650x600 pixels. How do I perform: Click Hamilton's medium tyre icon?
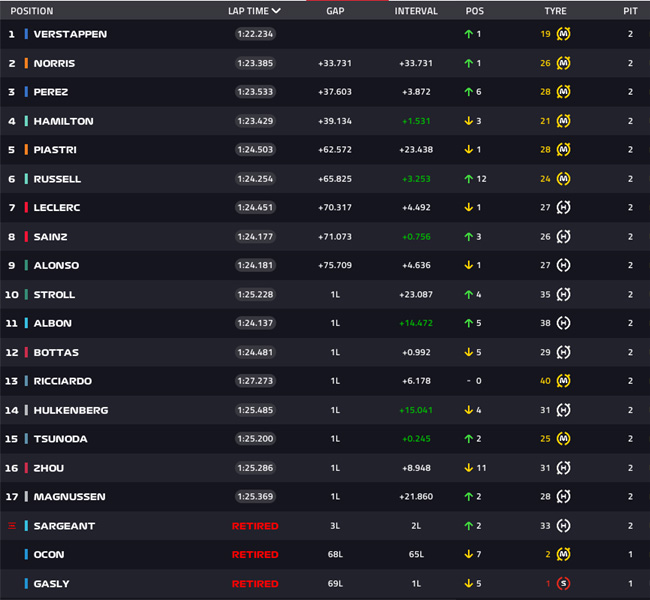tap(563, 121)
